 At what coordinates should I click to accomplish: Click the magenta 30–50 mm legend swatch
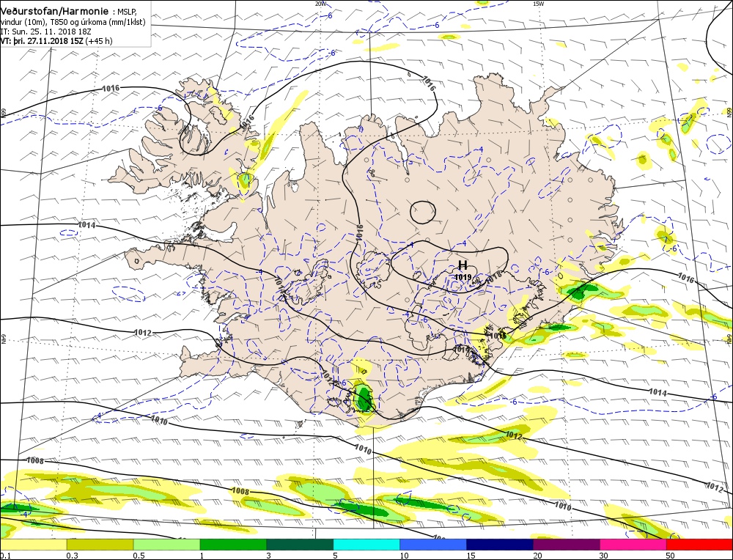[633, 545]
